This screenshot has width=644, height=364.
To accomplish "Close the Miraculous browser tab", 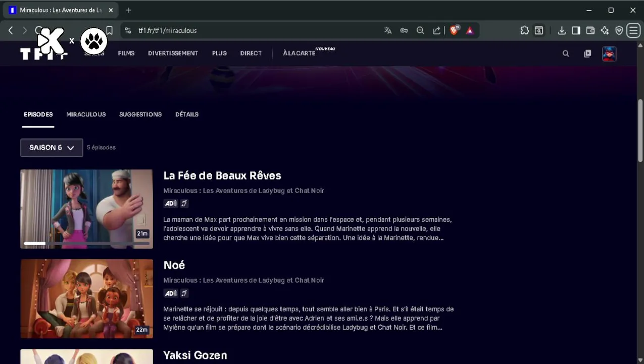I will click(x=111, y=10).
